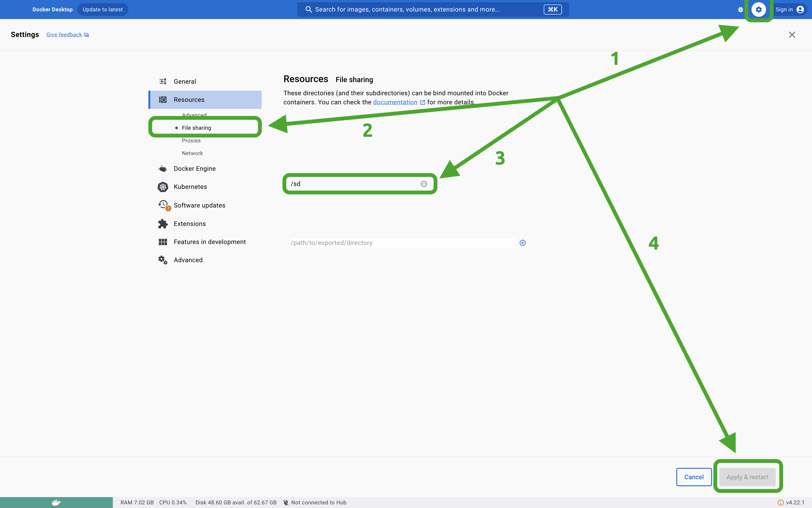
Task: Click the version info icon beside v4.22.1
Action: tap(781, 503)
